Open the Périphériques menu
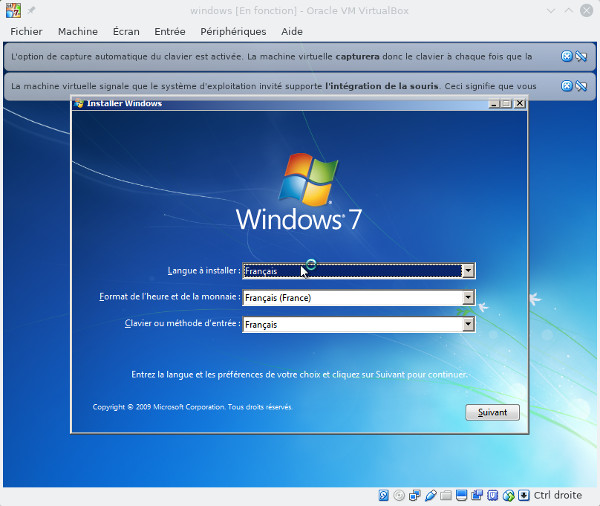The width and height of the screenshot is (600, 506). coord(232,31)
